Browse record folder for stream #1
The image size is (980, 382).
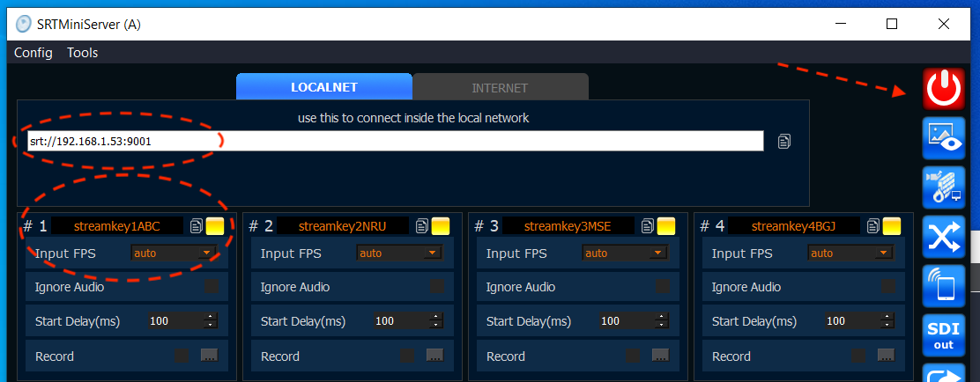[x=210, y=356]
